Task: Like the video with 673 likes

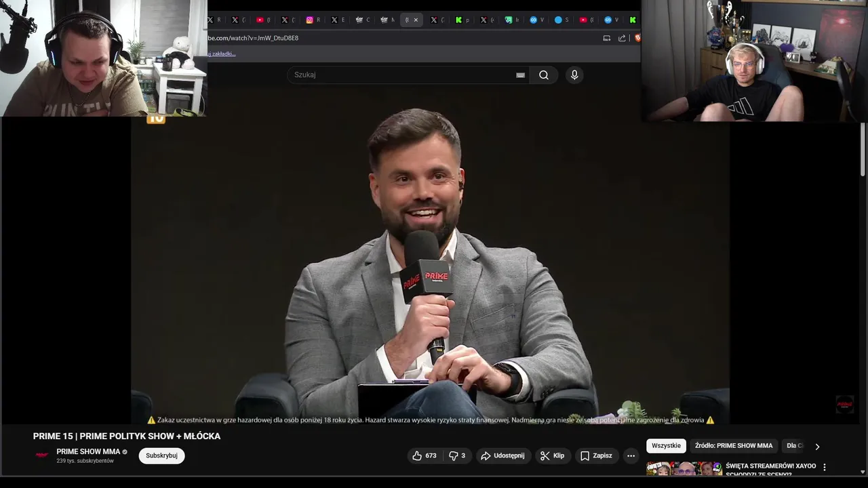Action: (x=425, y=455)
